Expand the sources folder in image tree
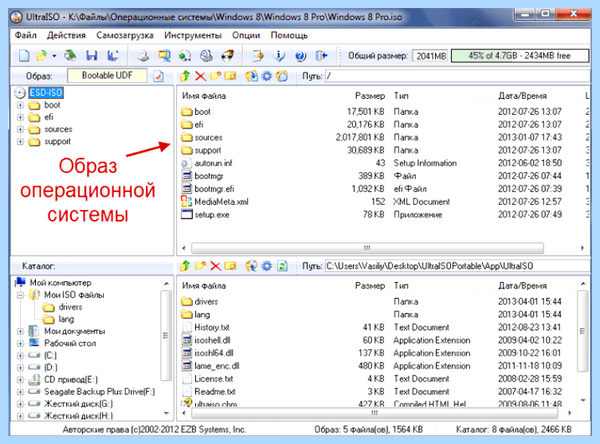Image resolution: width=600 pixels, height=444 pixels. click(20, 129)
